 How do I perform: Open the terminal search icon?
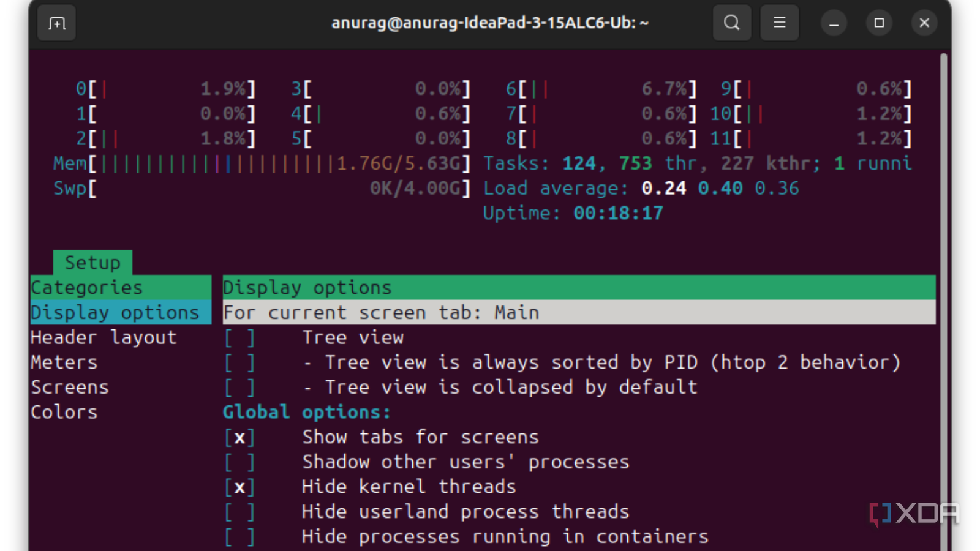pyautogui.click(x=732, y=23)
